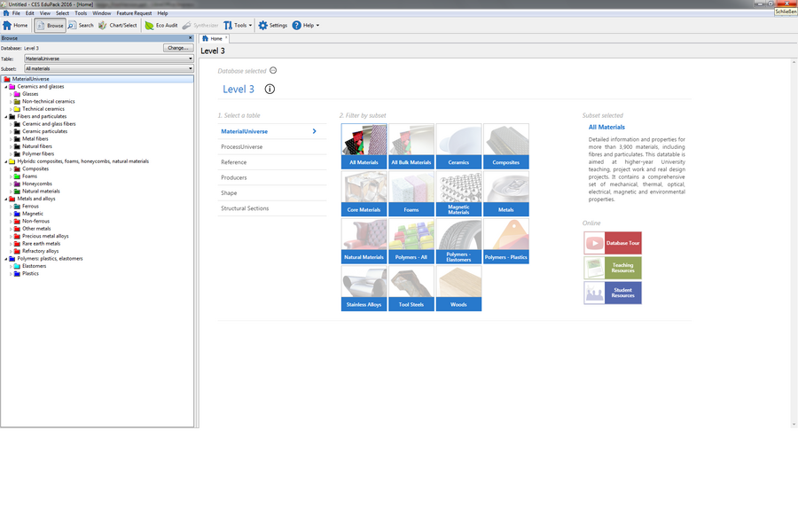Open the Database Tour video
Image resolution: width=798 pixels, height=532 pixels.
coord(612,243)
